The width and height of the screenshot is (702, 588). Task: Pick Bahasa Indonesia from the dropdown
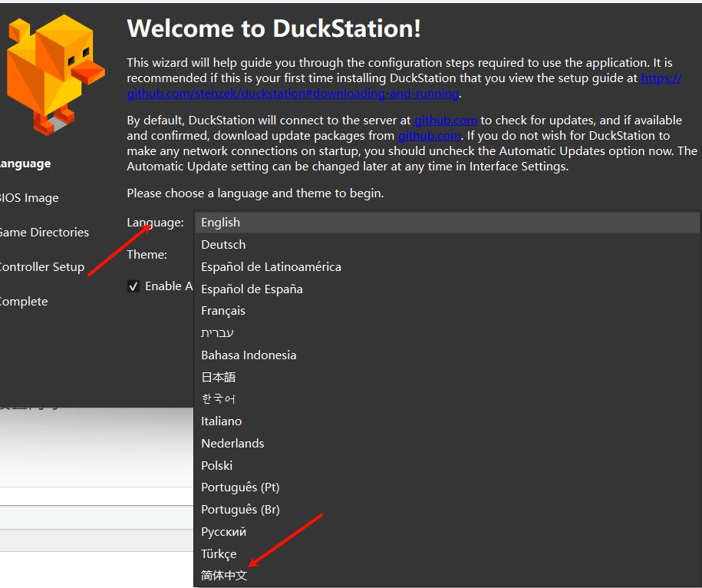(249, 355)
